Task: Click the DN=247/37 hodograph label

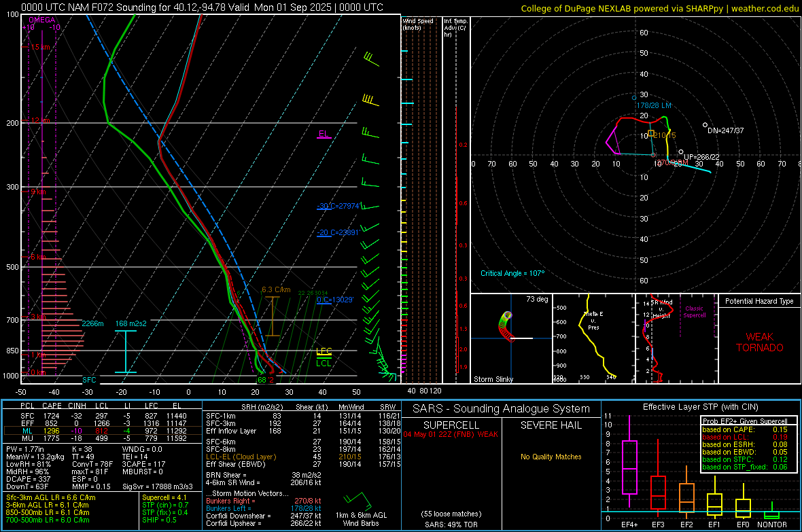Action: point(725,130)
